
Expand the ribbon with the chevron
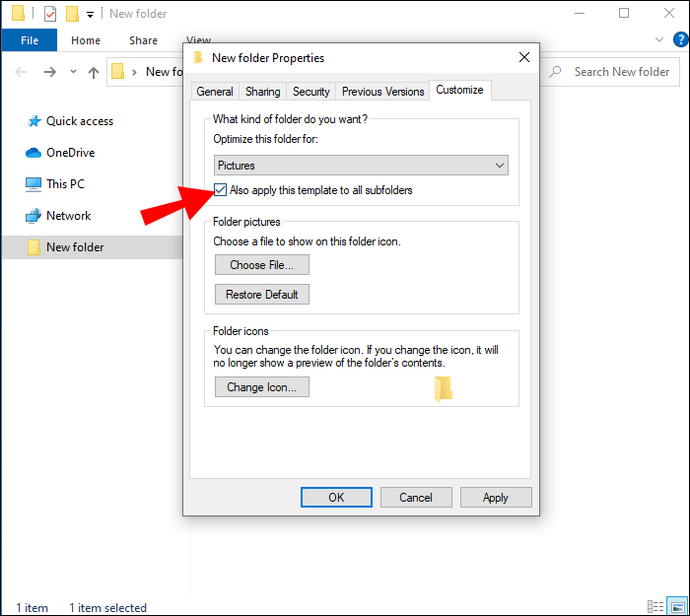point(659,39)
